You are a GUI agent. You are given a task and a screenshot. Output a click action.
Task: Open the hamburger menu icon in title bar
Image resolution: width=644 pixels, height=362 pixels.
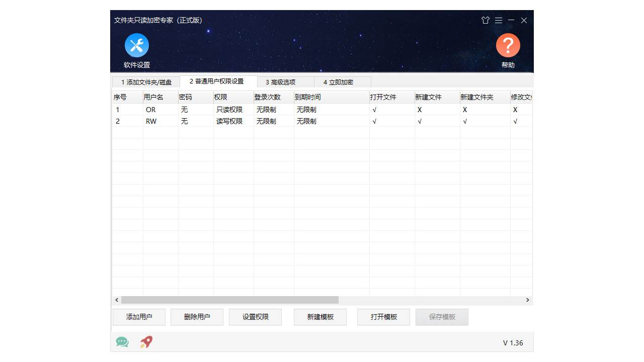(498, 20)
